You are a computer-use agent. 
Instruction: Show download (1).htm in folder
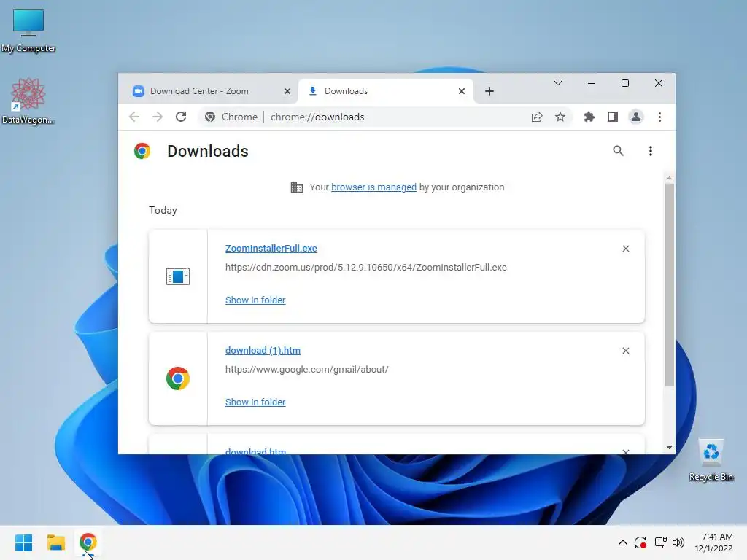click(x=255, y=402)
